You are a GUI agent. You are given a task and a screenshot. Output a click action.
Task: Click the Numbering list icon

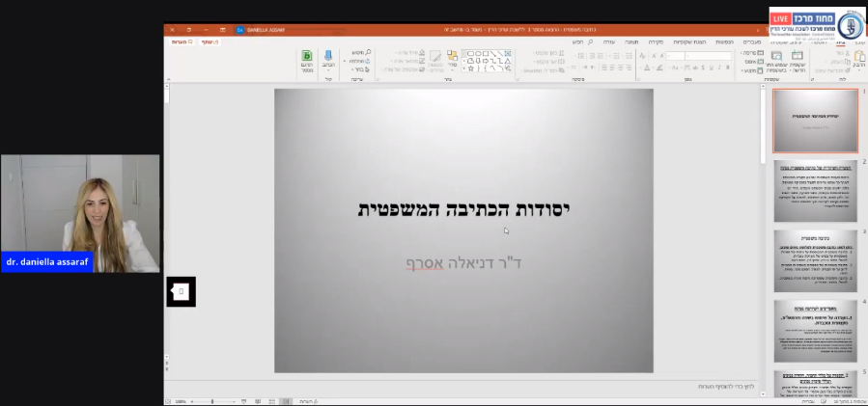(x=616, y=56)
